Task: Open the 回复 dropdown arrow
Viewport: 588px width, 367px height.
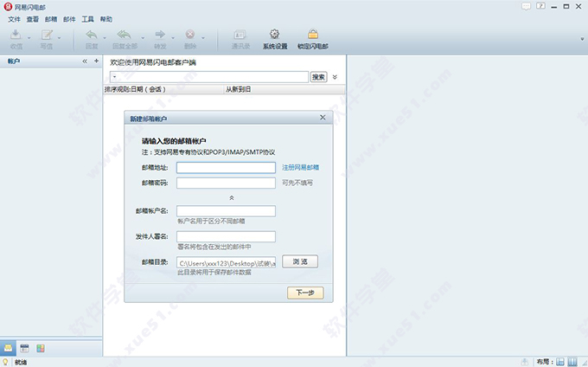Action: point(105,38)
